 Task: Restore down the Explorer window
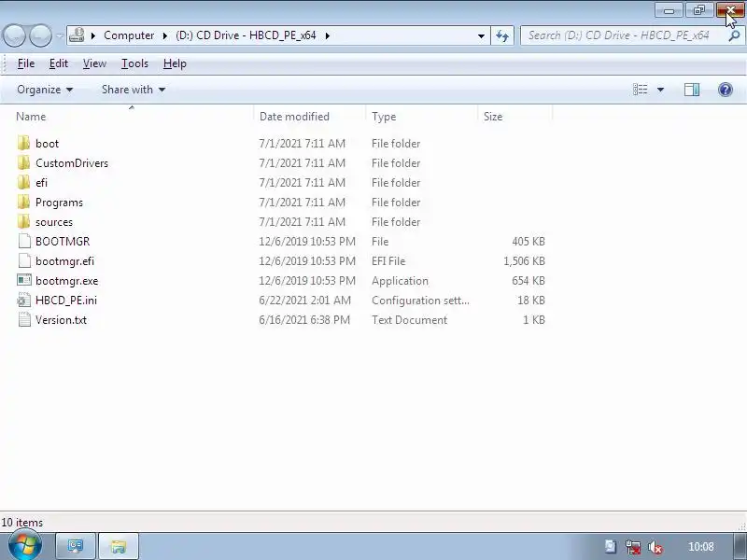[698, 10]
